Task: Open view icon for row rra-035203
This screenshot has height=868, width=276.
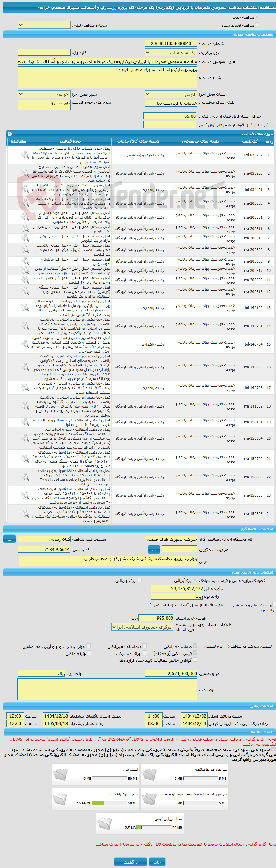Action: click(25, 173)
